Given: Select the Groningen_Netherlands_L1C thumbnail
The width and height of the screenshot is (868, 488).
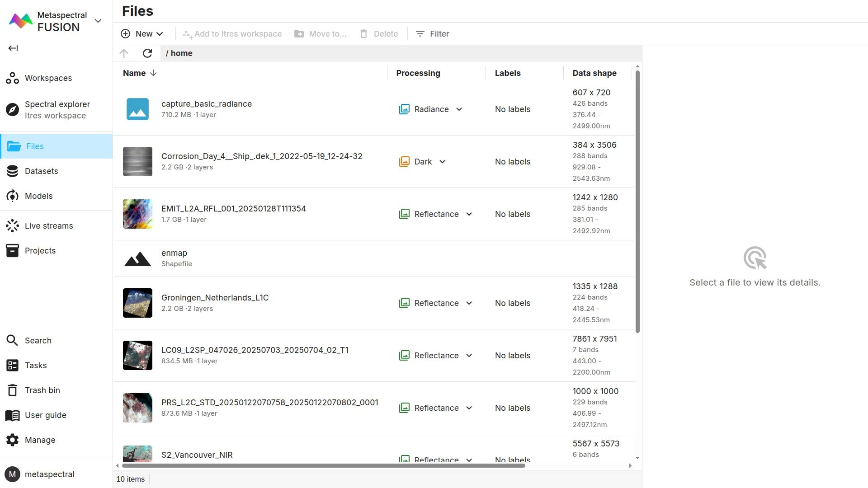Looking at the screenshot, I should 137,303.
